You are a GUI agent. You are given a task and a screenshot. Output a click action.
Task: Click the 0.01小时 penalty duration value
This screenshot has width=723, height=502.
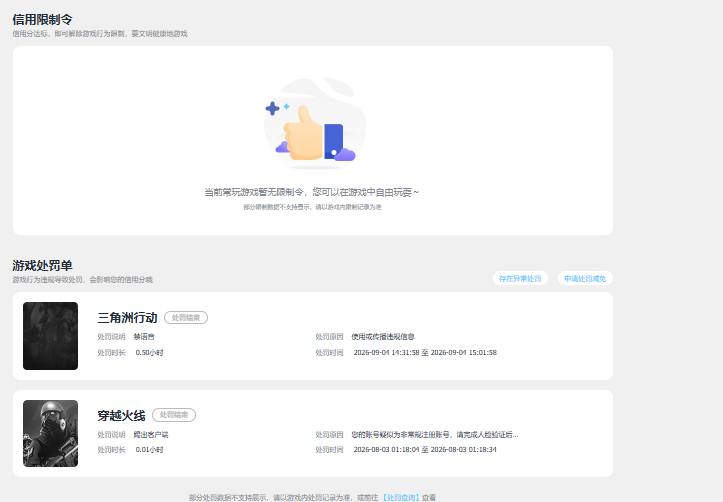149,449
